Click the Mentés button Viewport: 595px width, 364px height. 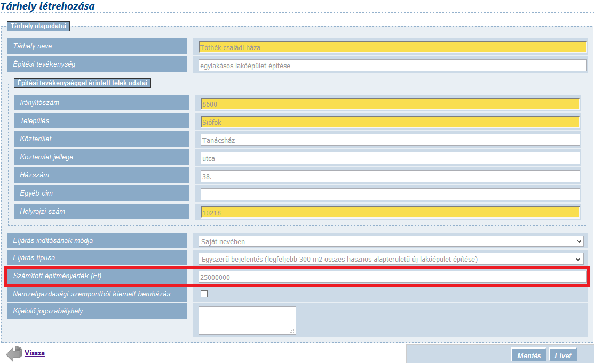click(x=529, y=355)
